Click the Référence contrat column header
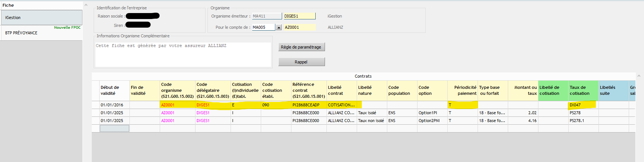644x162 pixels. [309, 90]
